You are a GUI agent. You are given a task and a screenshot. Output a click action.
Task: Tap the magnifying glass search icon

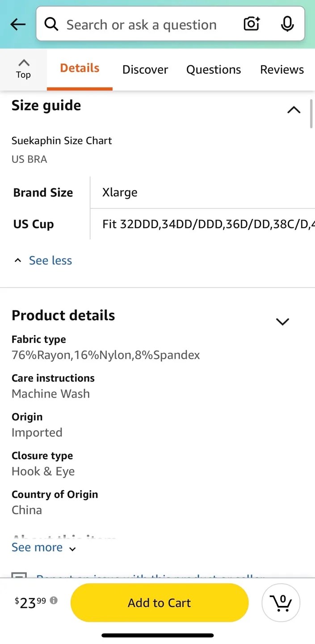pos(51,24)
